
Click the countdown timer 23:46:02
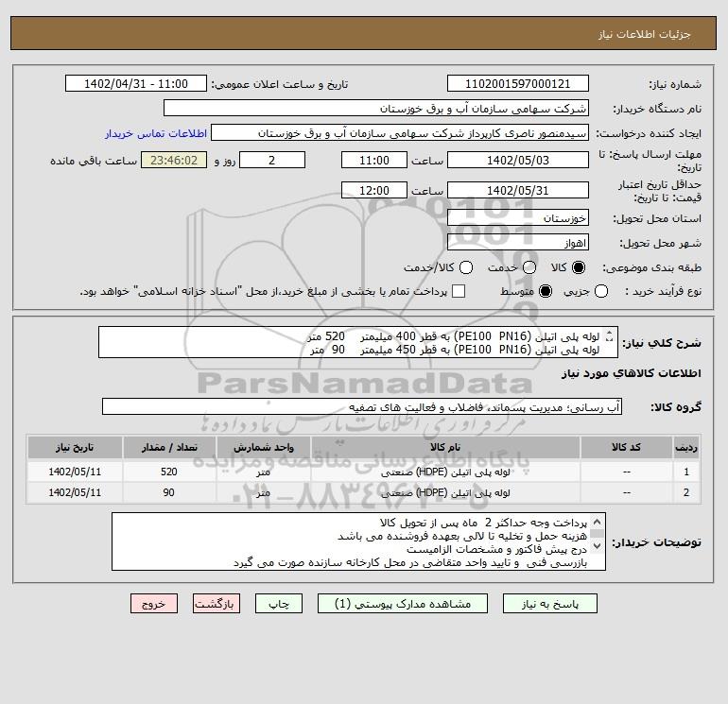pos(174,161)
